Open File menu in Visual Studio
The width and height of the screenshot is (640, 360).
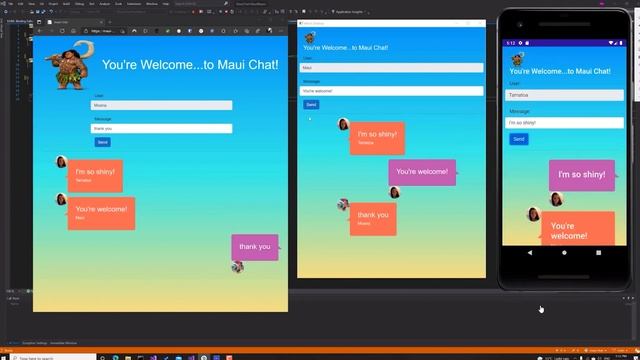(x=11, y=4)
